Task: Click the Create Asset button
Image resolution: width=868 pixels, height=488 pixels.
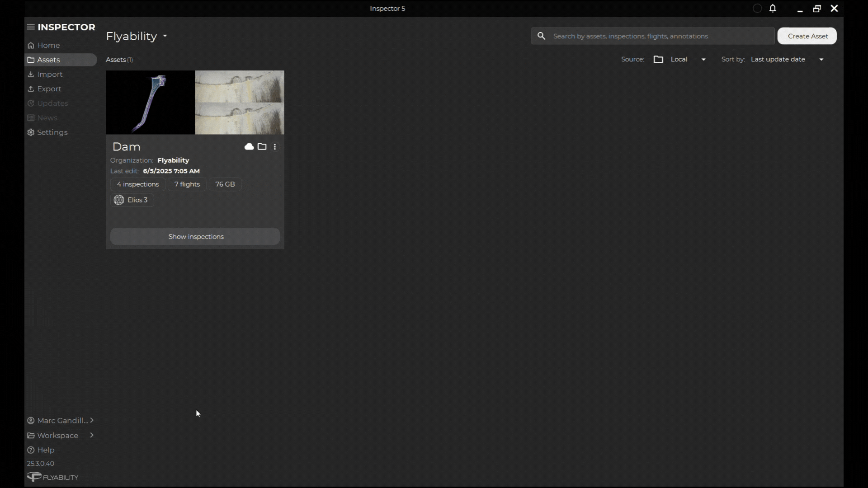Action: coord(807,36)
